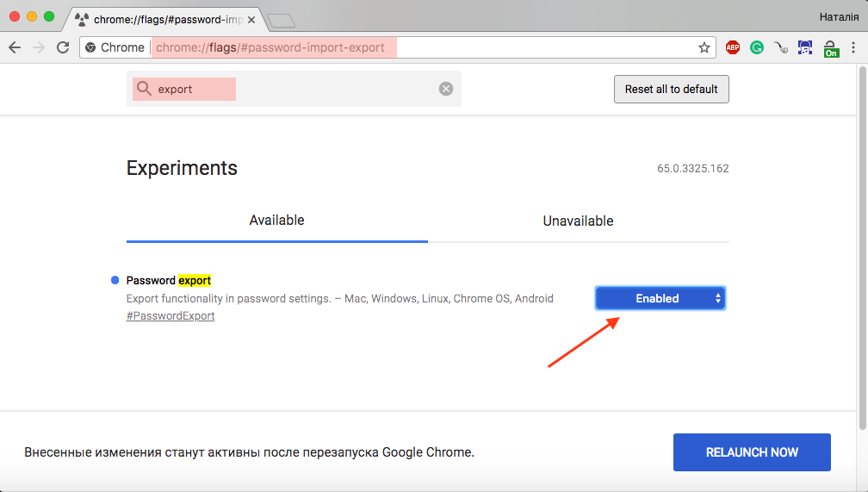Open Chrome's three-dot menu
This screenshot has width=868, height=492.
tap(855, 47)
